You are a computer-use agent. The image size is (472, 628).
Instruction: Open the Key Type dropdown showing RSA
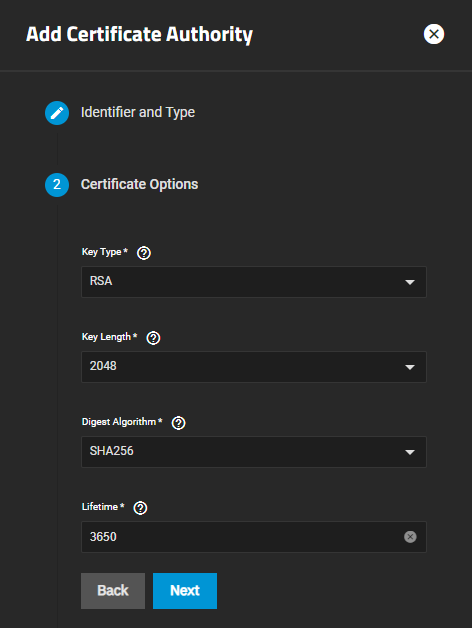[x=254, y=282]
